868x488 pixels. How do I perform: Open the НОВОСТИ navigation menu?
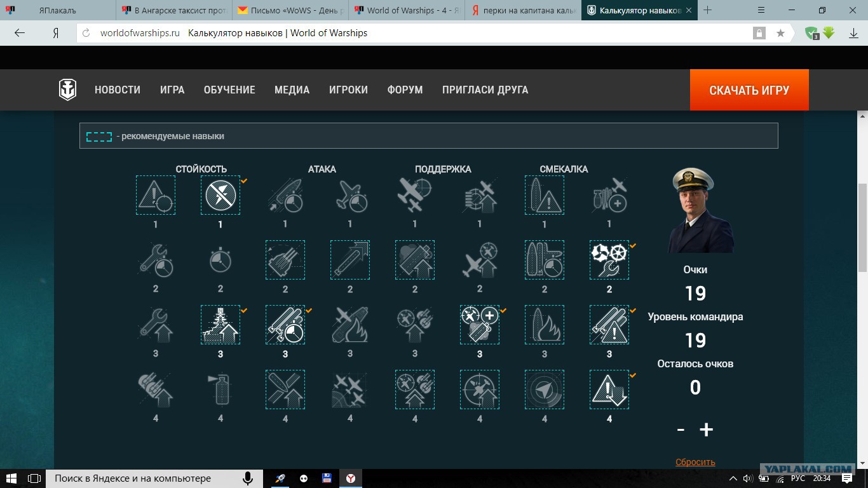118,90
